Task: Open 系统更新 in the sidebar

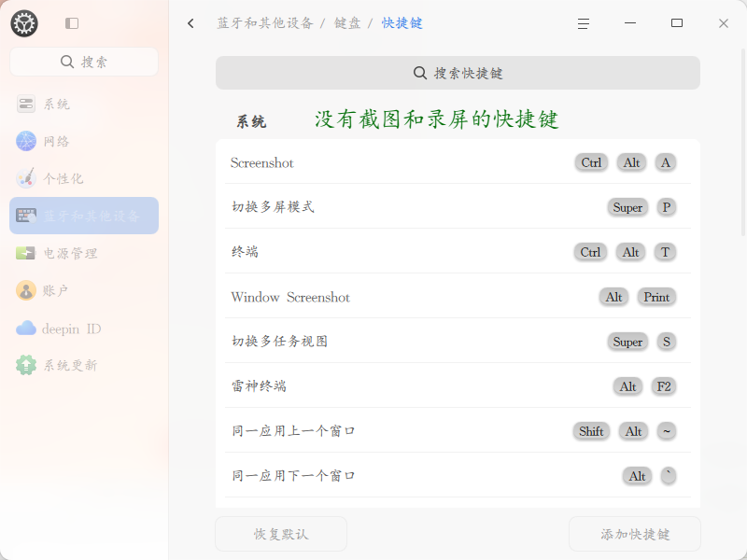Action: click(x=84, y=365)
